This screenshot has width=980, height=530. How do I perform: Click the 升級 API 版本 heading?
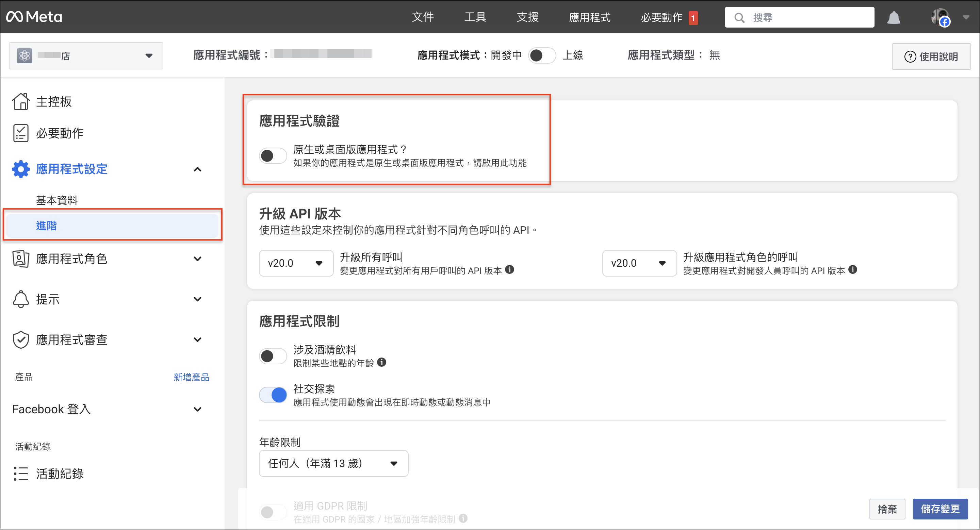click(x=300, y=214)
